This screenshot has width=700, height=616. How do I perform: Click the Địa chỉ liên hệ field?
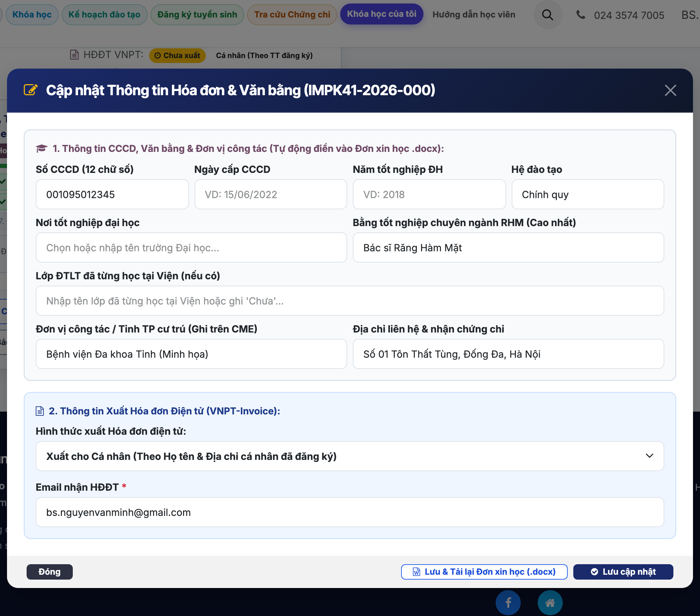pyautogui.click(x=509, y=354)
